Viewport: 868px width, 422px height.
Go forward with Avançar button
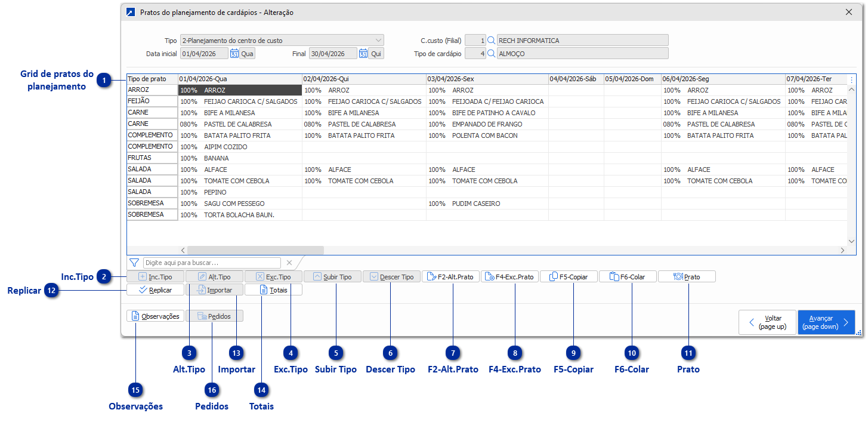826,322
